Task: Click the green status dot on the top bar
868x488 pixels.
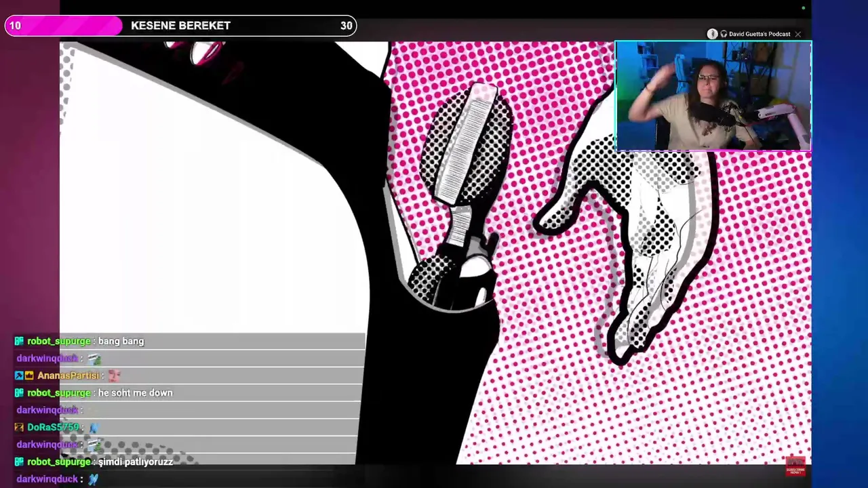Action: pos(804,8)
